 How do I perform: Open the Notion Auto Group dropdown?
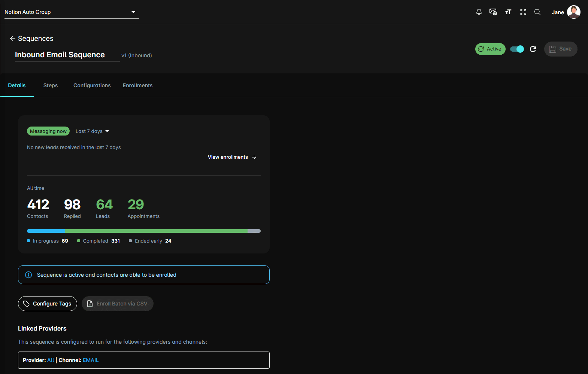[x=72, y=12]
